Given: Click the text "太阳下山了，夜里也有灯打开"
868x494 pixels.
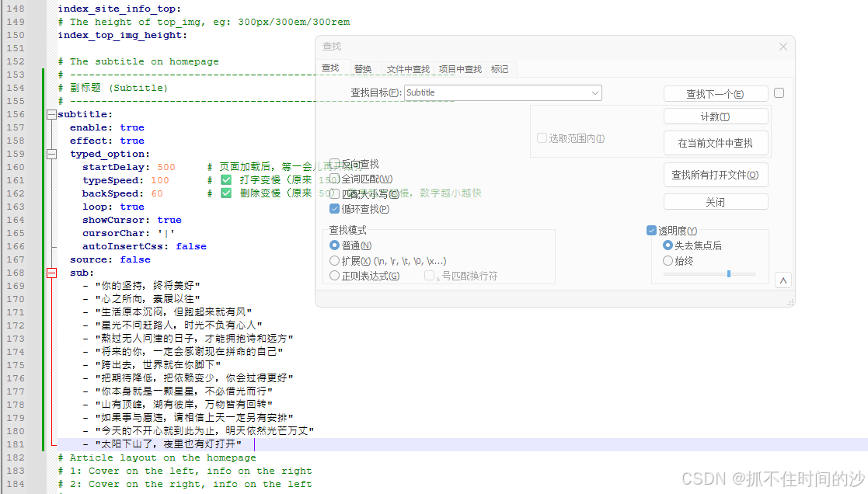Looking at the screenshot, I should (x=169, y=444).
